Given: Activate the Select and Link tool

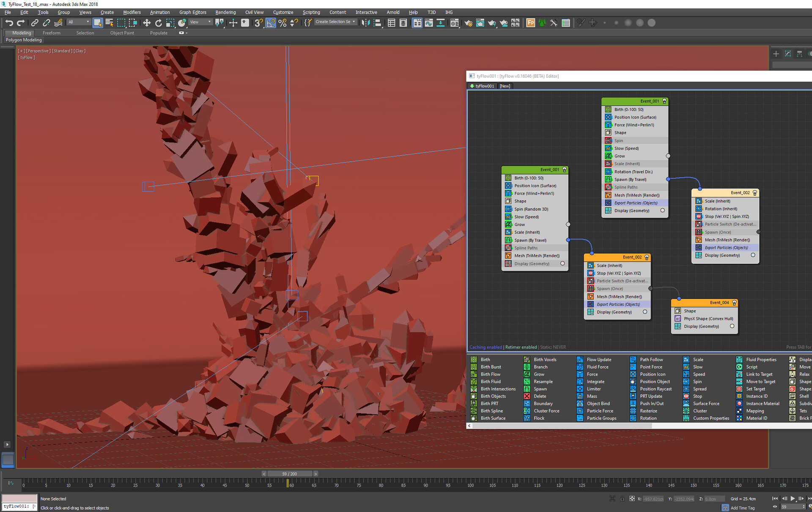Looking at the screenshot, I should coord(35,23).
